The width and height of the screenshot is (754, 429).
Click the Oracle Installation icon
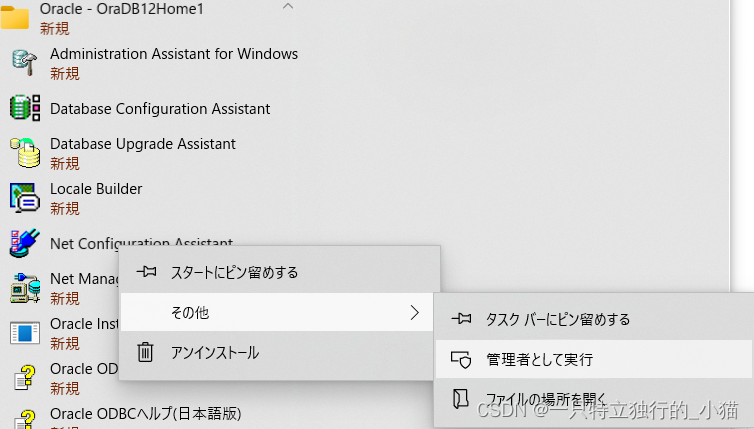pos(25,333)
